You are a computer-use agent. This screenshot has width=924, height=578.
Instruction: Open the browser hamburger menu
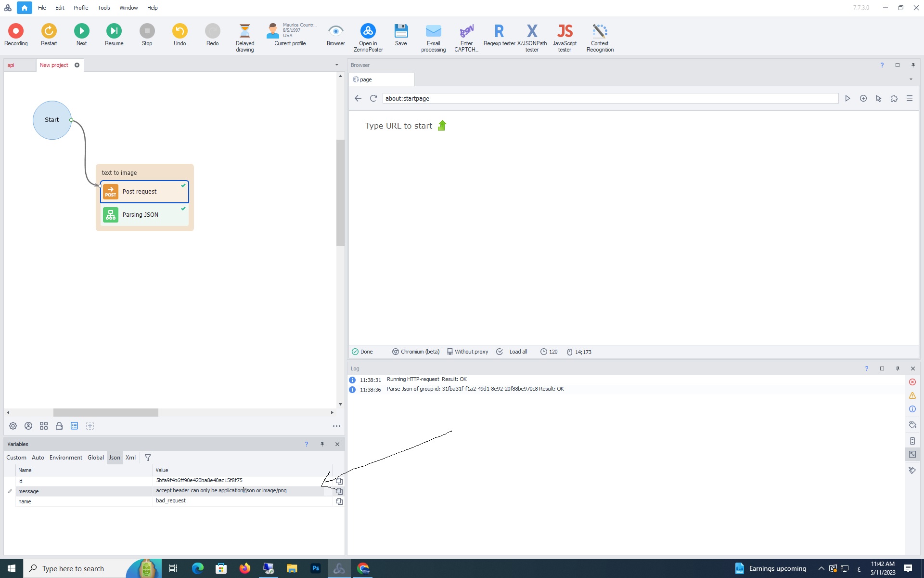(910, 98)
